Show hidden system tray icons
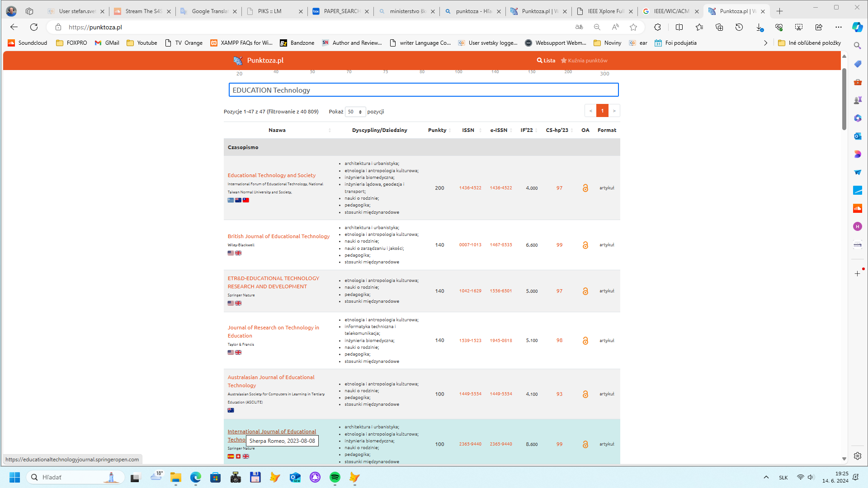 click(766, 477)
